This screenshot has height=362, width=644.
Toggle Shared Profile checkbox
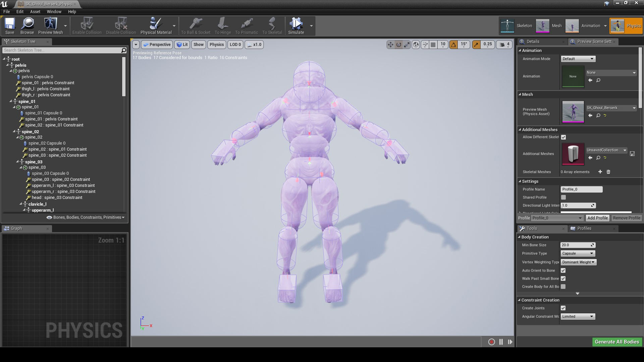point(563,197)
